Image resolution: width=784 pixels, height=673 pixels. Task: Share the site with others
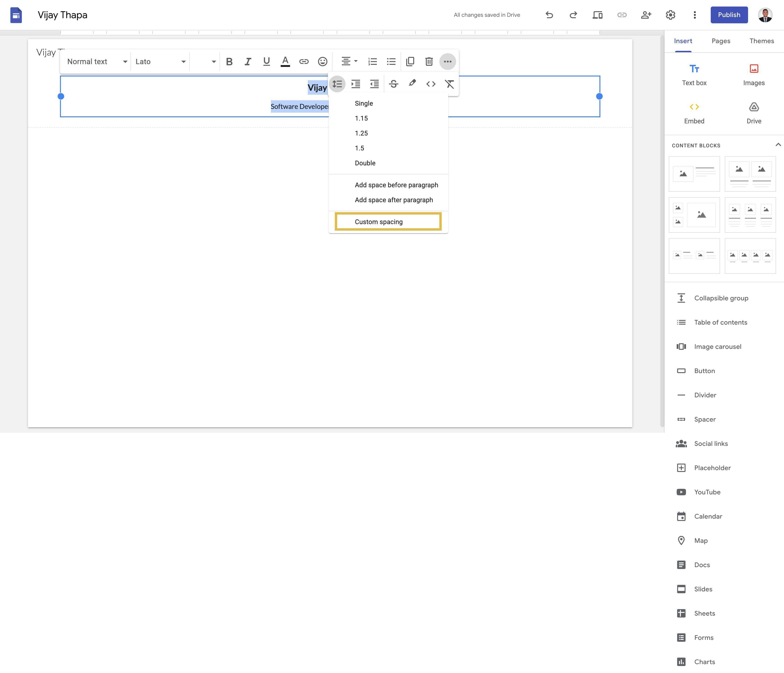[x=646, y=15]
